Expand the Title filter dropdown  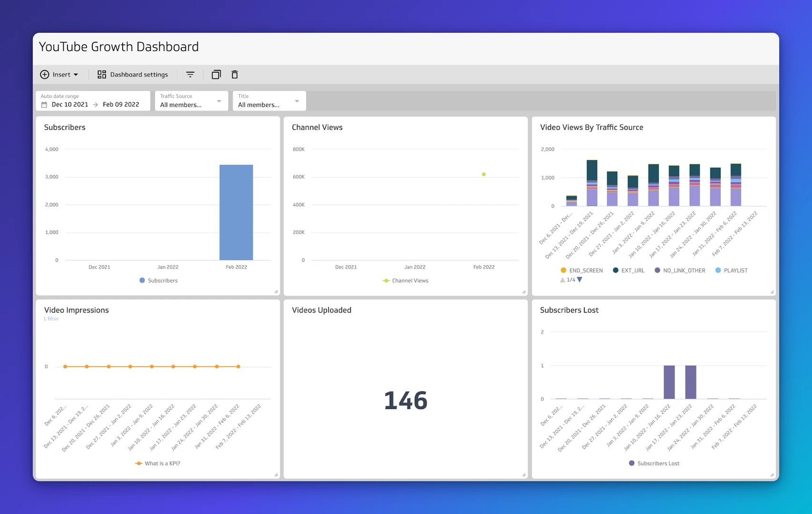click(269, 101)
